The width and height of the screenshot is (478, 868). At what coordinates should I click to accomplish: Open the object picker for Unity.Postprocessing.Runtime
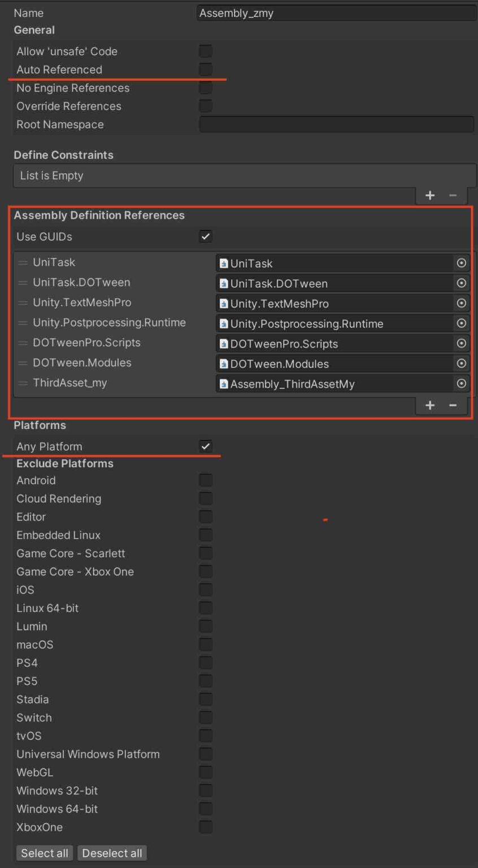click(461, 323)
